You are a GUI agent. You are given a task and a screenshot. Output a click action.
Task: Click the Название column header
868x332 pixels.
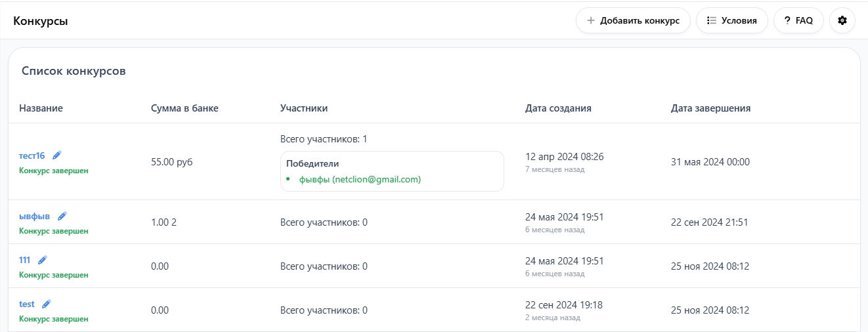point(41,108)
